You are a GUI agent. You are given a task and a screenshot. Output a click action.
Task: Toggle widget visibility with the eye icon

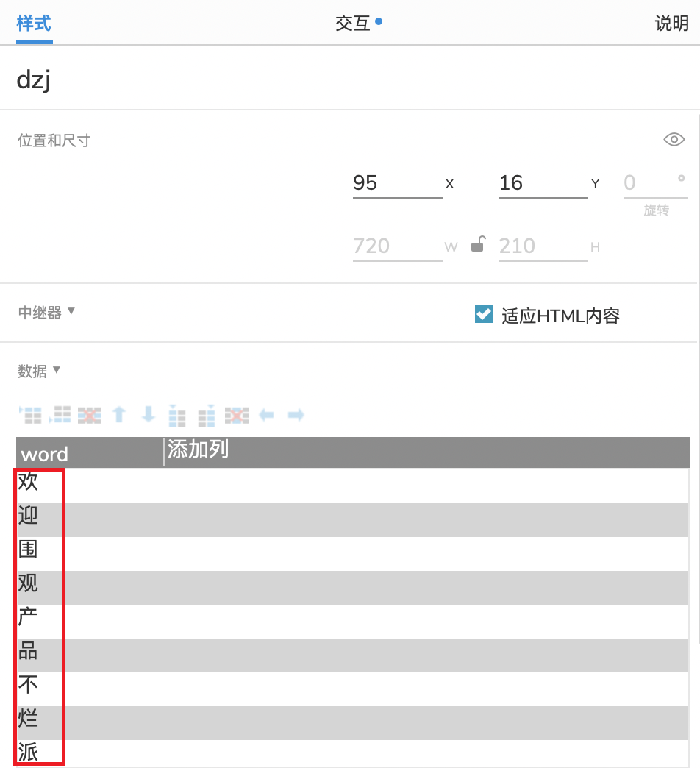(674, 140)
